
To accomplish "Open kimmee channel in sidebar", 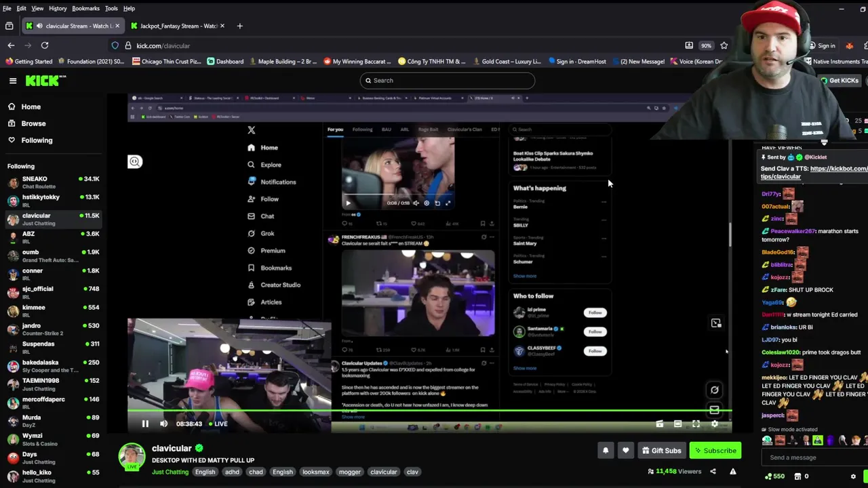I will 53,312.
